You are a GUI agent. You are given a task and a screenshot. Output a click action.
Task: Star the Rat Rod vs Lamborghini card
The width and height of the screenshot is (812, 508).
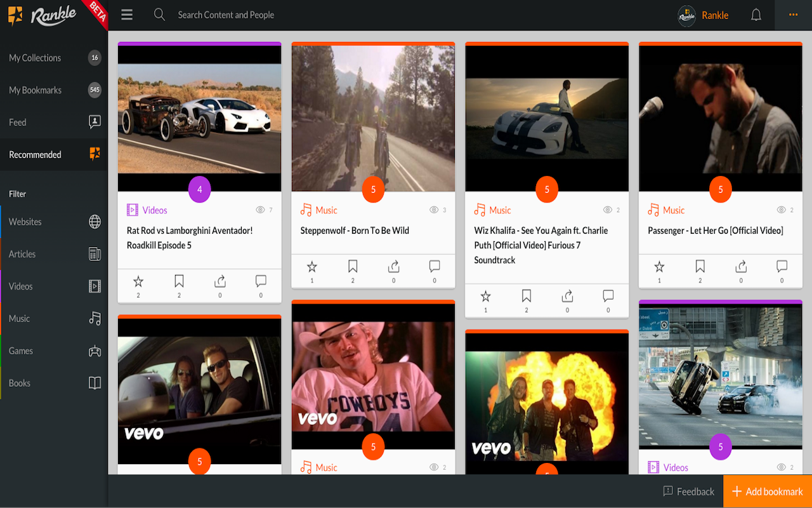click(138, 281)
